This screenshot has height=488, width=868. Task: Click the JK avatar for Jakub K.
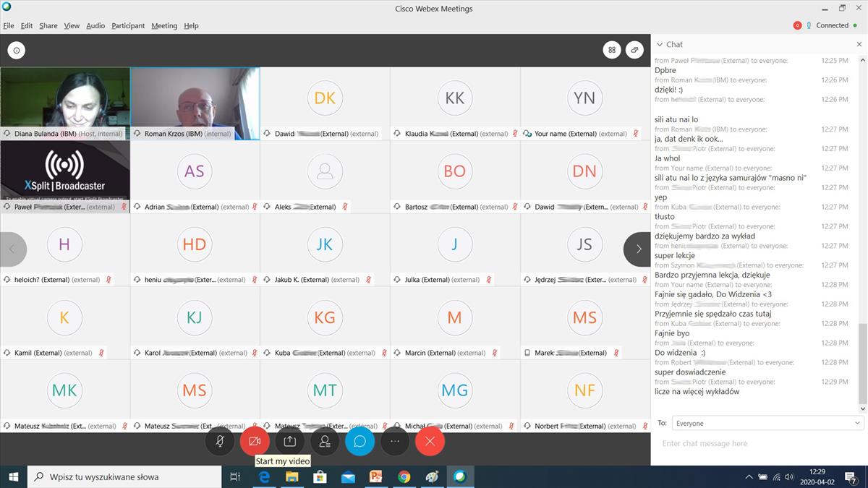click(325, 244)
